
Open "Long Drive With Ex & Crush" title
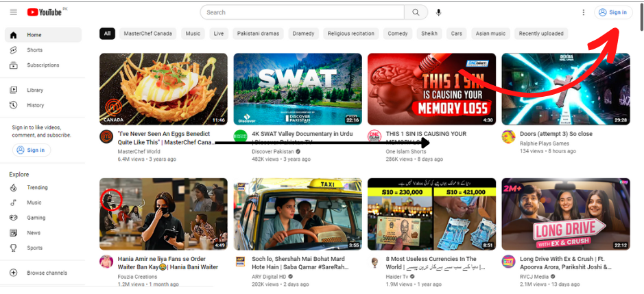(565, 263)
